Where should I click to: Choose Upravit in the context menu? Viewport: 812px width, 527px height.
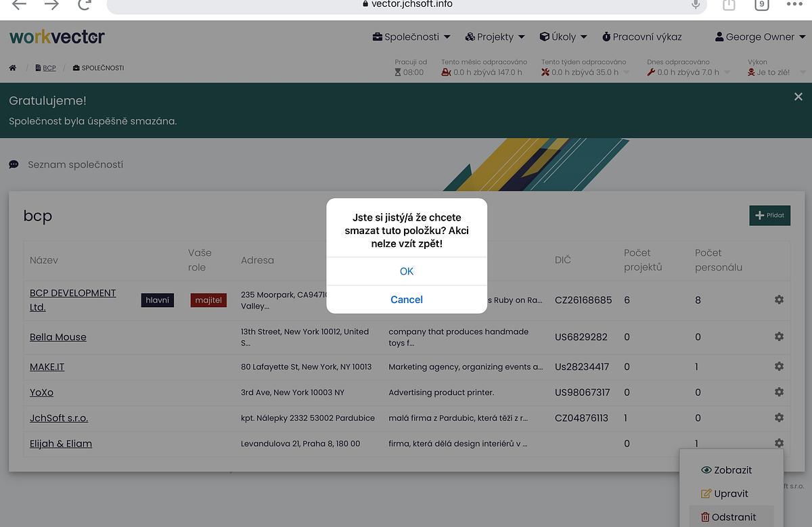(725, 494)
